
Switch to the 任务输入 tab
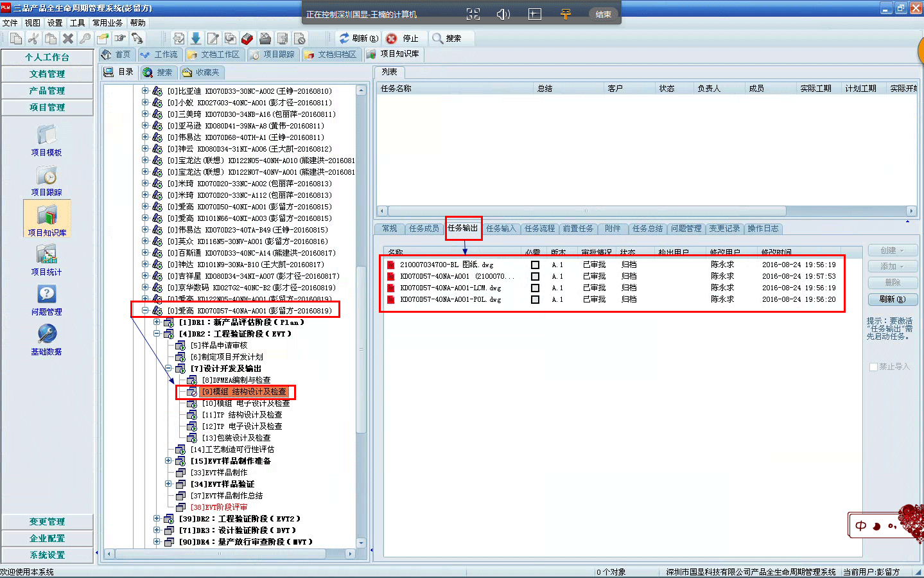tap(500, 229)
